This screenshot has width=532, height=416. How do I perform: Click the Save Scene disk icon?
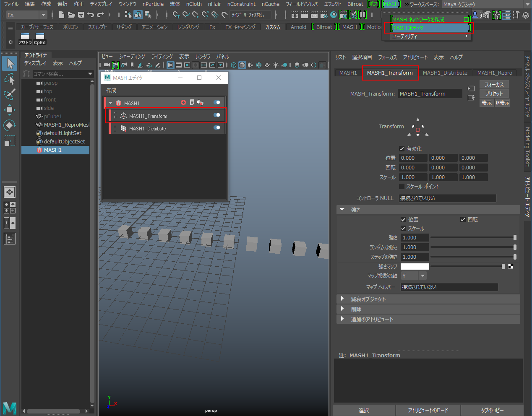click(x=81, y=15)
